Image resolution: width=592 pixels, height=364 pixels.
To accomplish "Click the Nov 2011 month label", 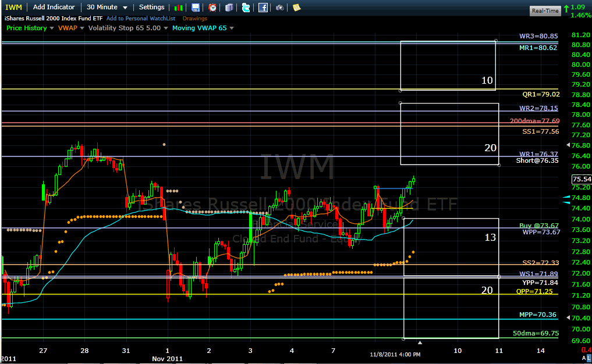I will (x=167, y=359).
